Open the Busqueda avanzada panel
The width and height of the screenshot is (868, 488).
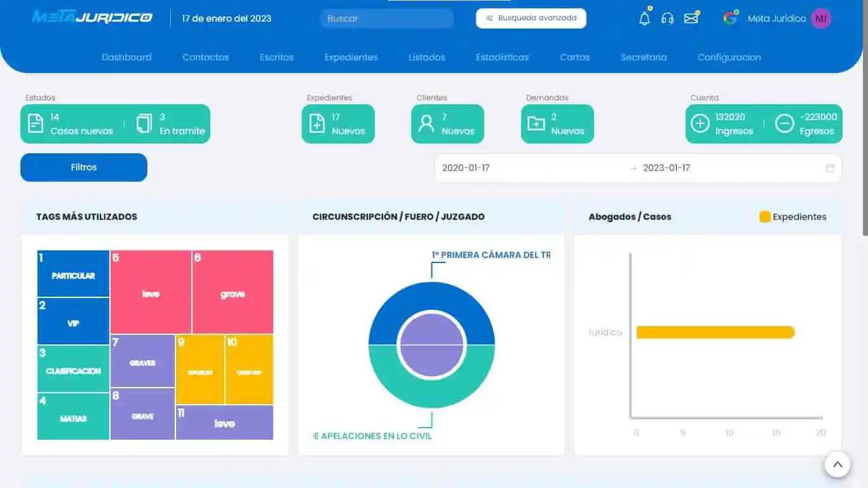(x=531, y=18)
